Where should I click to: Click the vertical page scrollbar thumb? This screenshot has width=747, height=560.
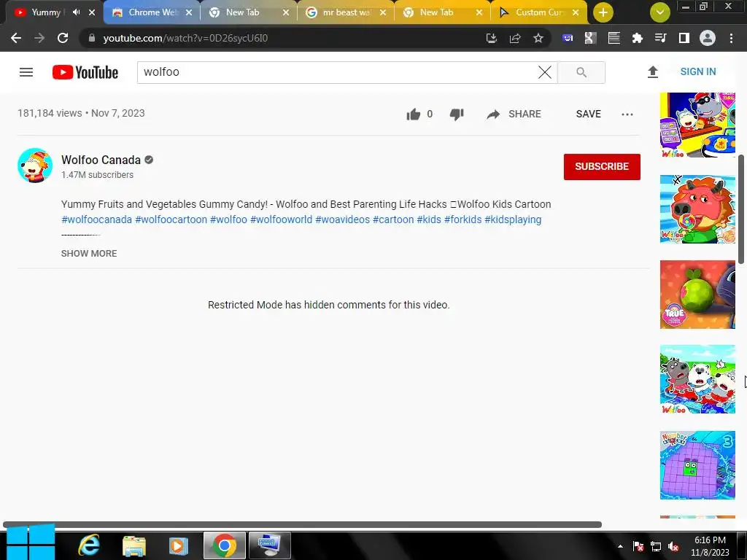[x=741, y=209]
